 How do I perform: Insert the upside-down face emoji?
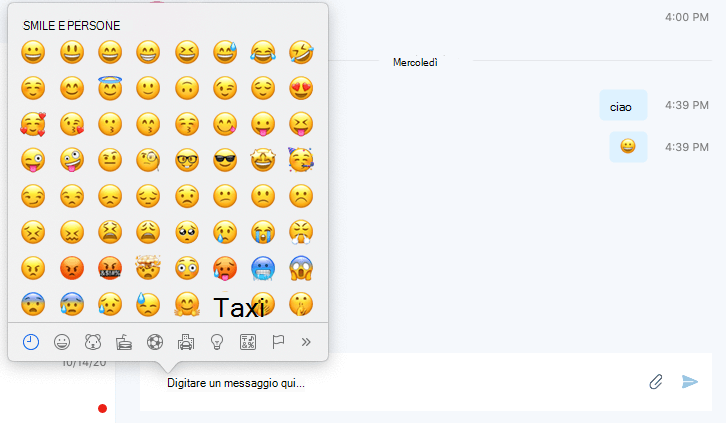[187, 88]
